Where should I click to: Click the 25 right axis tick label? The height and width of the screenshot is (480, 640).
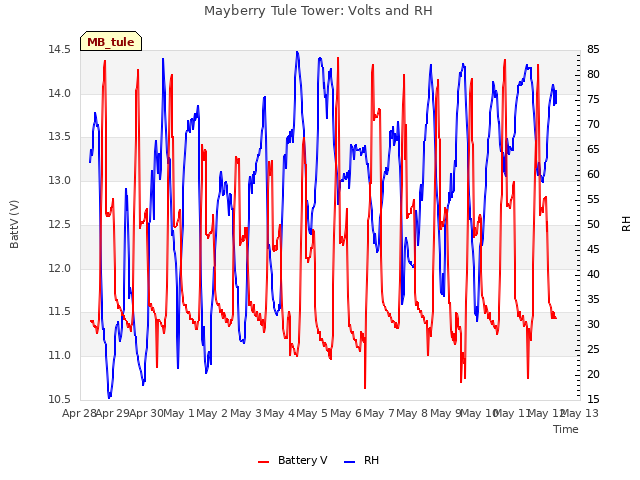[593, 349]
